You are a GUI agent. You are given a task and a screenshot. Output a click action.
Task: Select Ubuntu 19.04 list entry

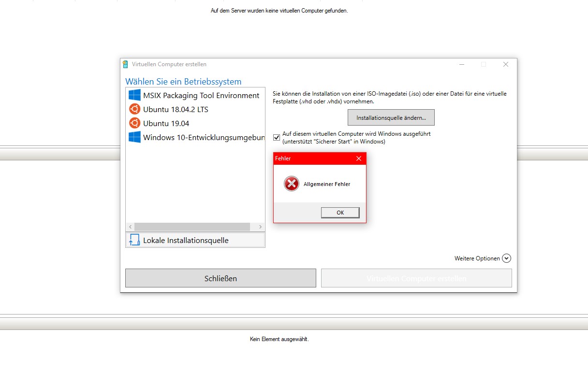pyautogui.click(x=195, y=123)
